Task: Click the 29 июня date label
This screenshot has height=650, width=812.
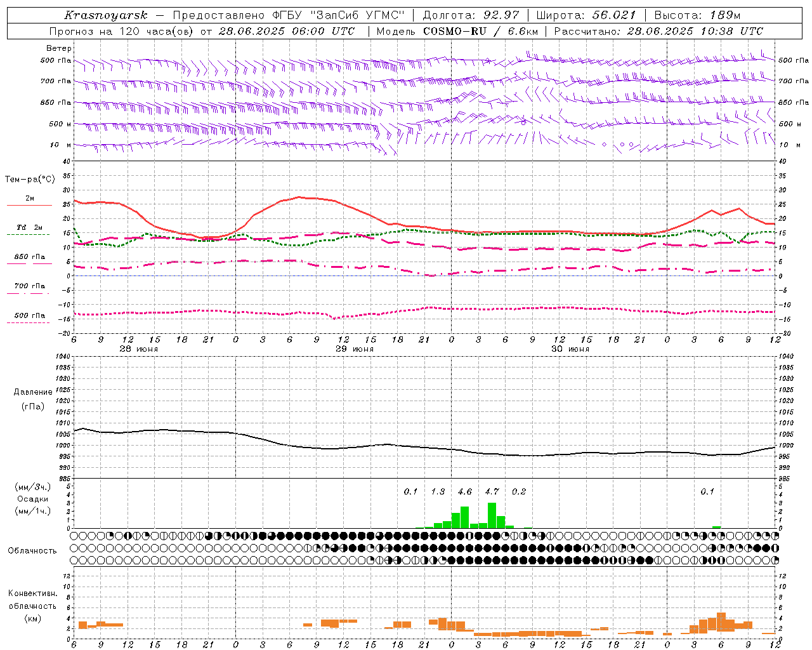Action: pos(355,349)
